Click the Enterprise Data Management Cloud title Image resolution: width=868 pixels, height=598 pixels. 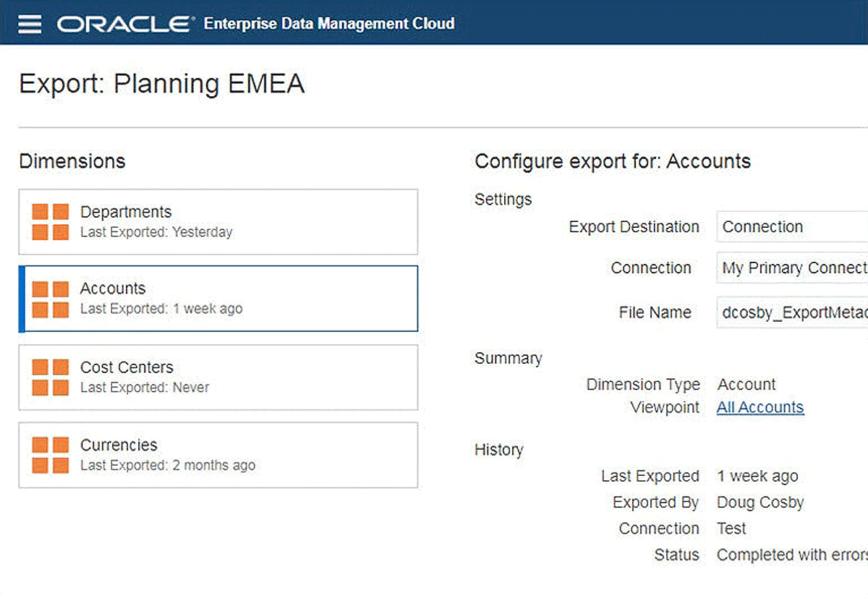[x=329, y=23]
